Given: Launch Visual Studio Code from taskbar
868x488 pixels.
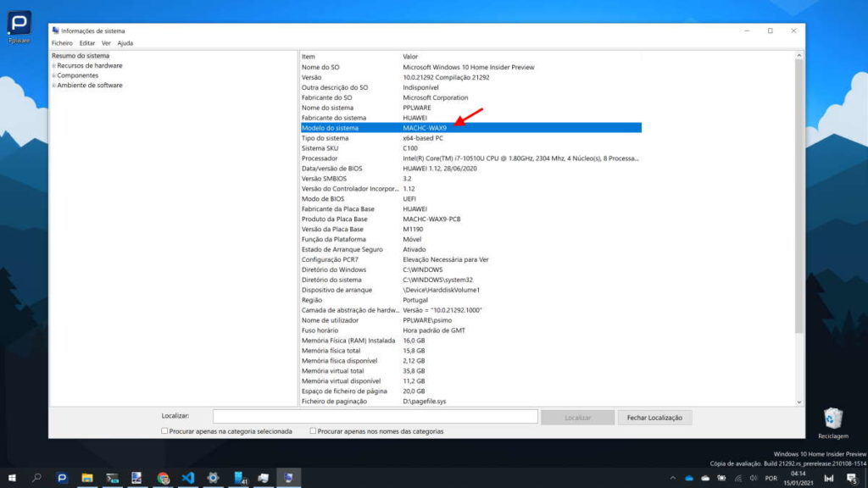Looking at the screenshot, I should 188,478.
